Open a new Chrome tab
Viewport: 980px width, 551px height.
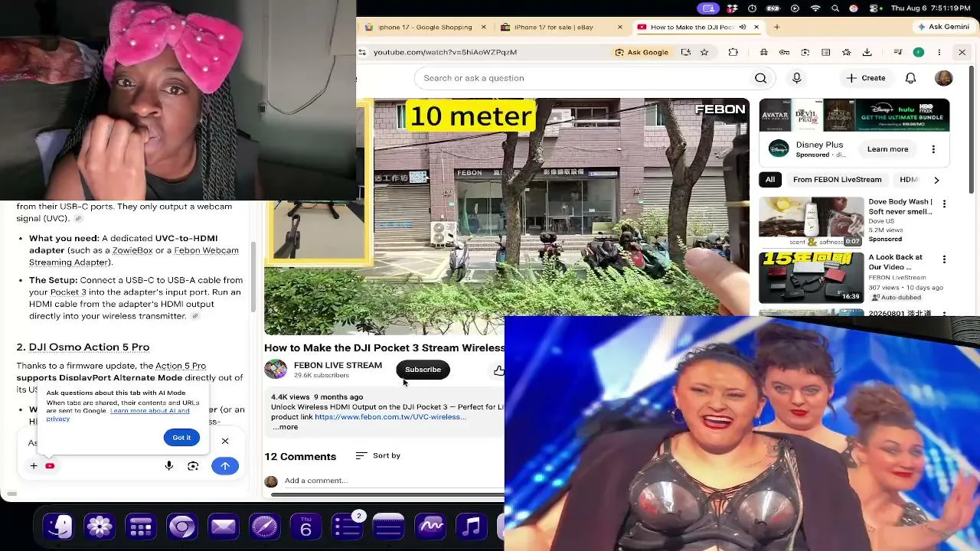pos(776,27)
